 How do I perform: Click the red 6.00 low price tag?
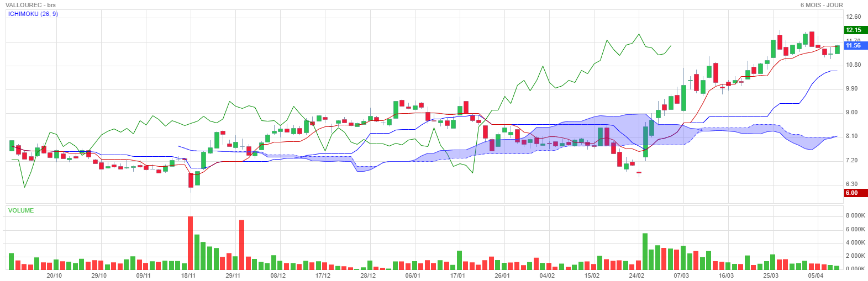click(856, 193)
